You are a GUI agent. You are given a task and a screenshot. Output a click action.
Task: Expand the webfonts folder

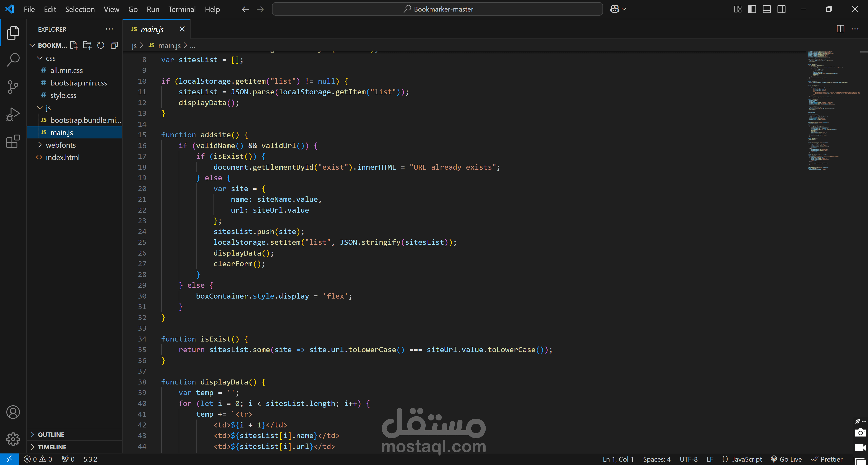point(61,145)
